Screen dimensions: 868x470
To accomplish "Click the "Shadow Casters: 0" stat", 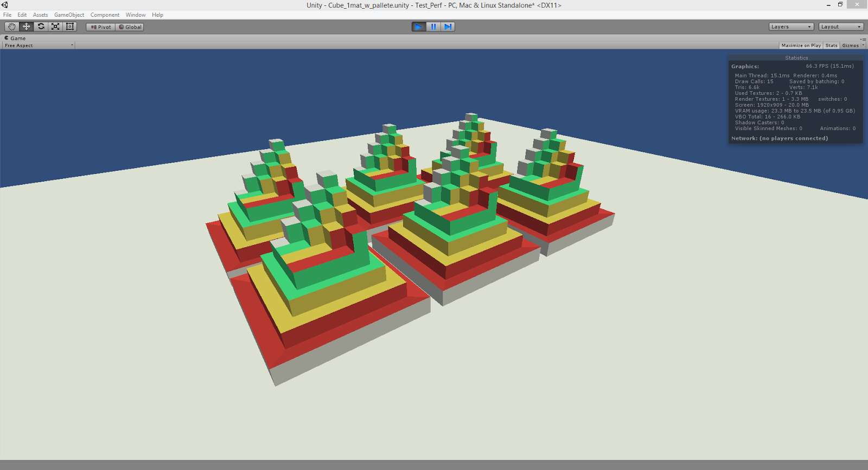I will [x=759, y=123].
